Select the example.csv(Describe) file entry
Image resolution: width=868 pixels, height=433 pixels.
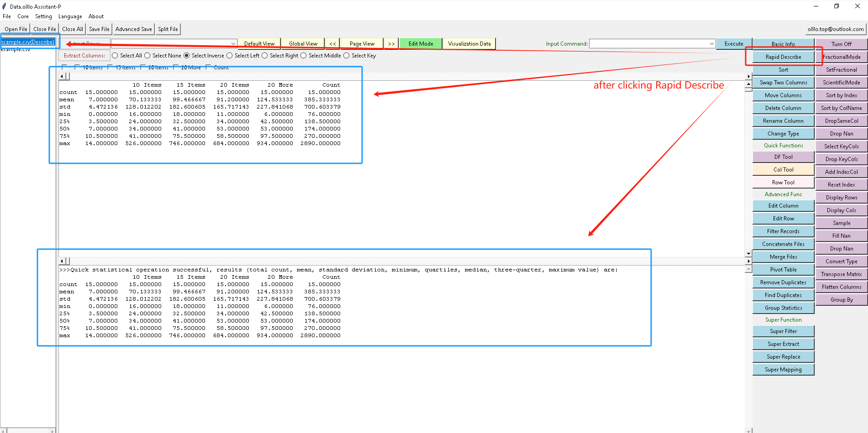pos(28,42)
